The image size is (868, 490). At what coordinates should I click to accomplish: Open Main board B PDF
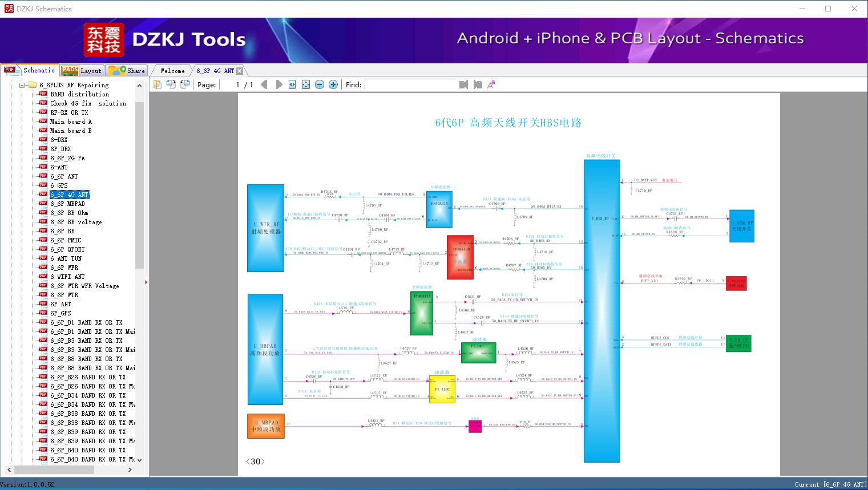coord(71,131)
